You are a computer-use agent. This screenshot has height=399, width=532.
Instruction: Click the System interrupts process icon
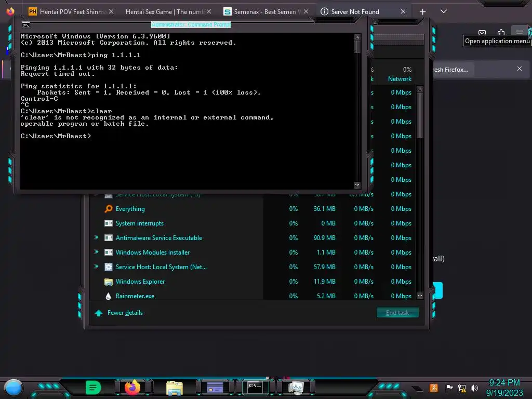(x=108, y=223)
